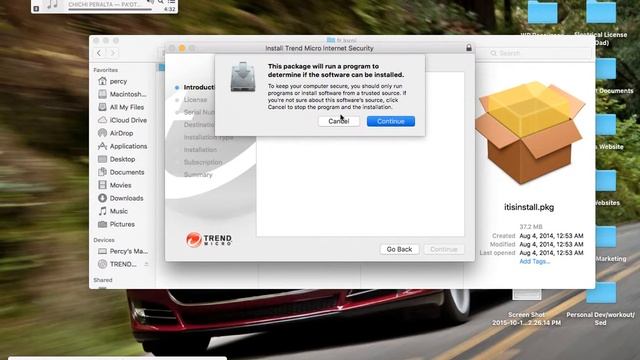Open the Websites folder on desktop

tap(606, 181)
